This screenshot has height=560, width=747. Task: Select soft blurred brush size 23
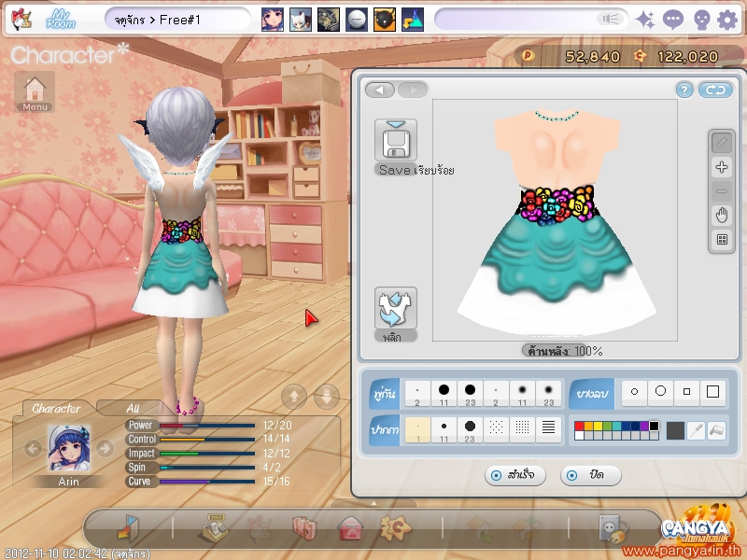(x=548, y=393)
